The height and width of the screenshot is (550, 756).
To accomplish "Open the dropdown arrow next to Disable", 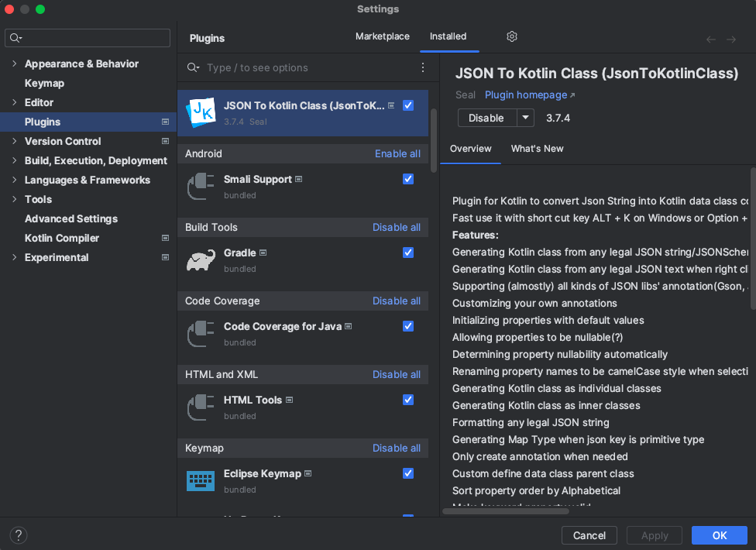I will [525, 118].
